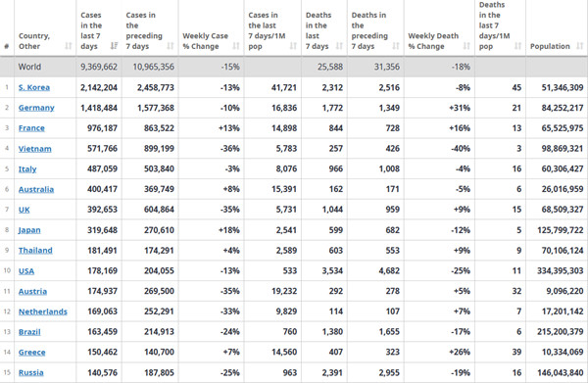Click the # rank column header
The height and width of the screenshot is (383, 588).
point(7,46)
